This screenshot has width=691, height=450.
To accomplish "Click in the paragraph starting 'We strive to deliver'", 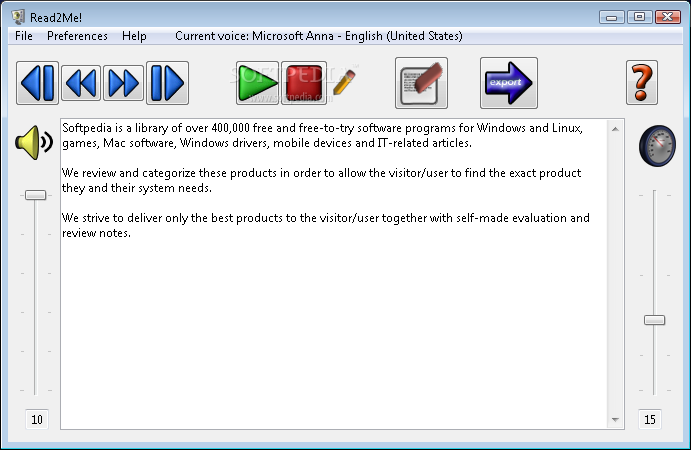I will [326, 225].
